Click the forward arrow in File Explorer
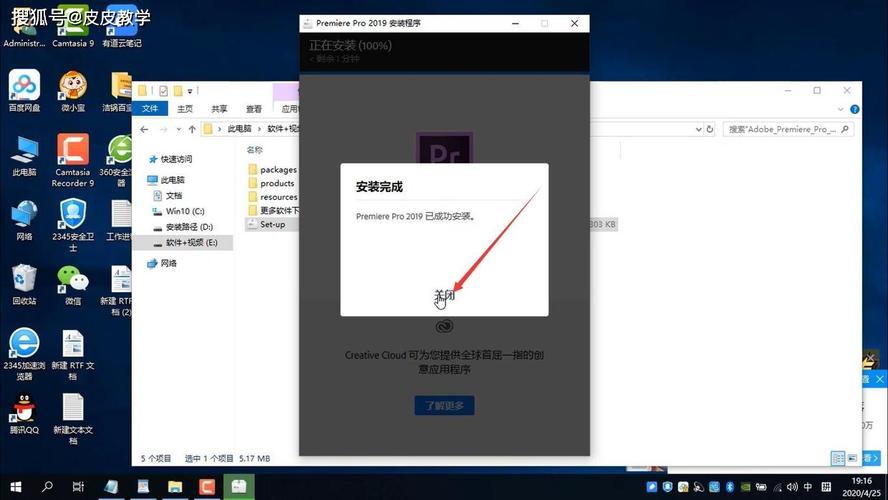 [163, 129]
